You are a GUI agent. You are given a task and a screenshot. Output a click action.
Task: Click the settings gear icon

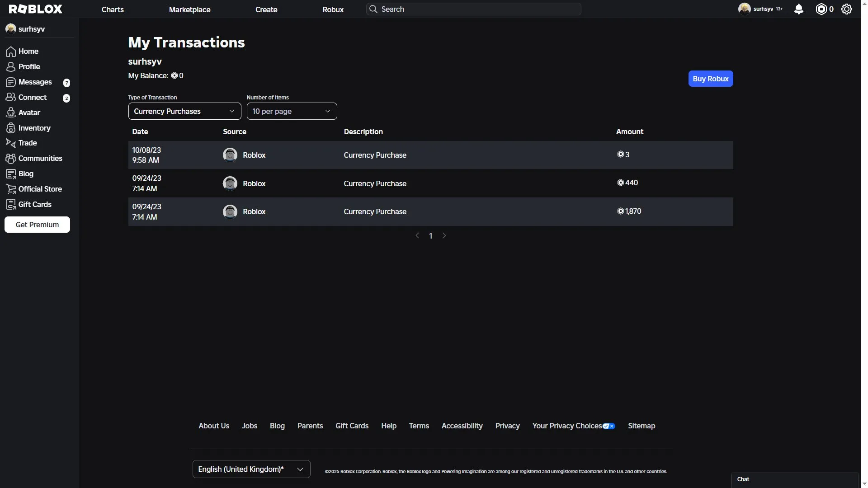tap(846, 9)
